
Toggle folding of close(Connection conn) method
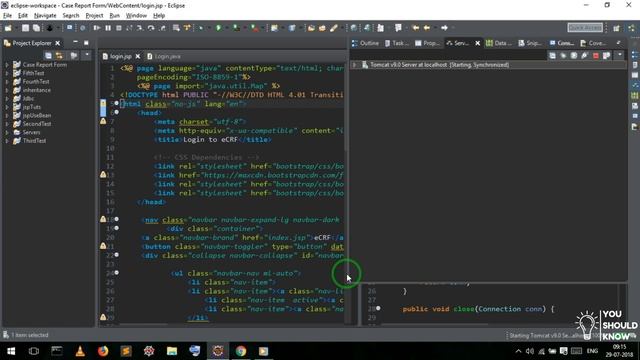pyautogui.click(x=378, y=308)
